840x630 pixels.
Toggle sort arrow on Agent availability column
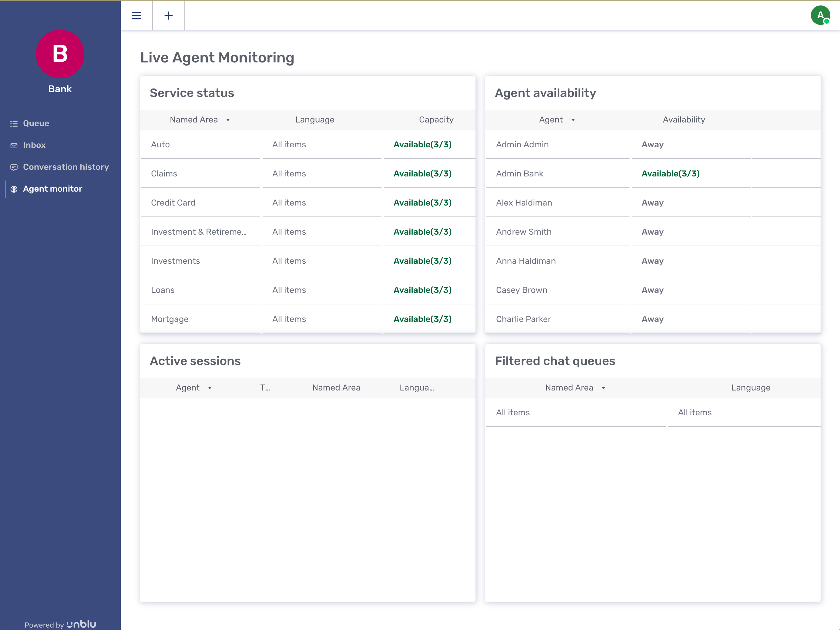573,120
